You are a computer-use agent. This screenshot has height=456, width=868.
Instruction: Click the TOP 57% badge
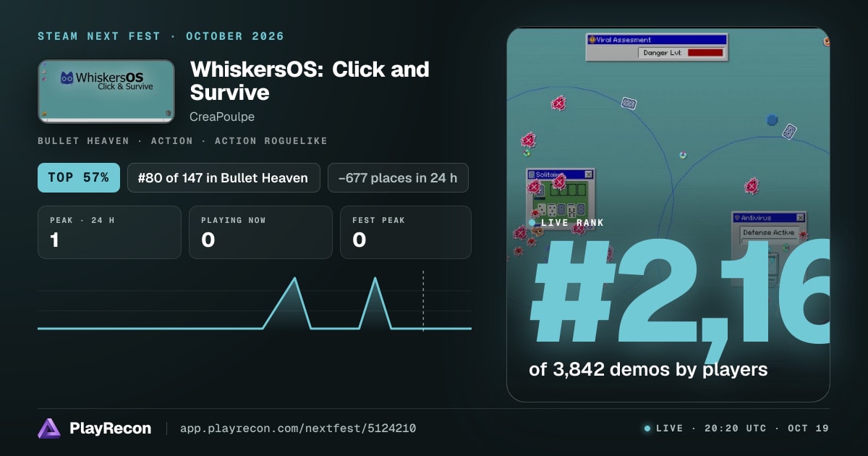click(79, 177)
